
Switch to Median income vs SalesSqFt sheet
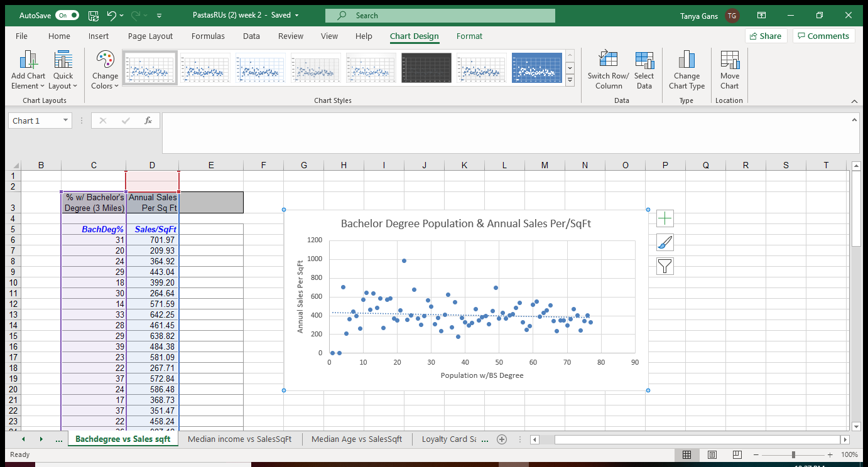click(239, 439)
